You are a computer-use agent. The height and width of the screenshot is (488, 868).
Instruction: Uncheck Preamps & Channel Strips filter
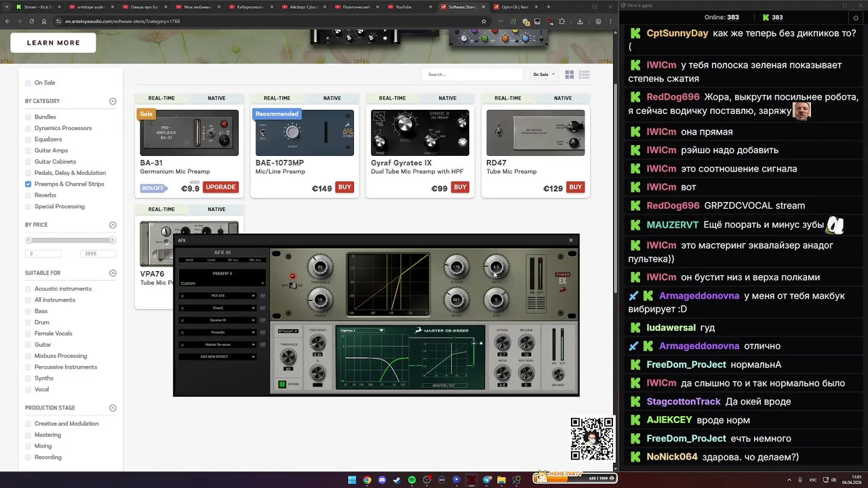[28, 184]
